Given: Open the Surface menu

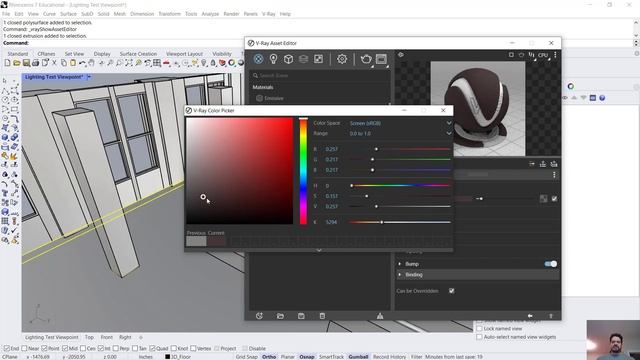Looking at the screenshot, I should coord(68,14).
